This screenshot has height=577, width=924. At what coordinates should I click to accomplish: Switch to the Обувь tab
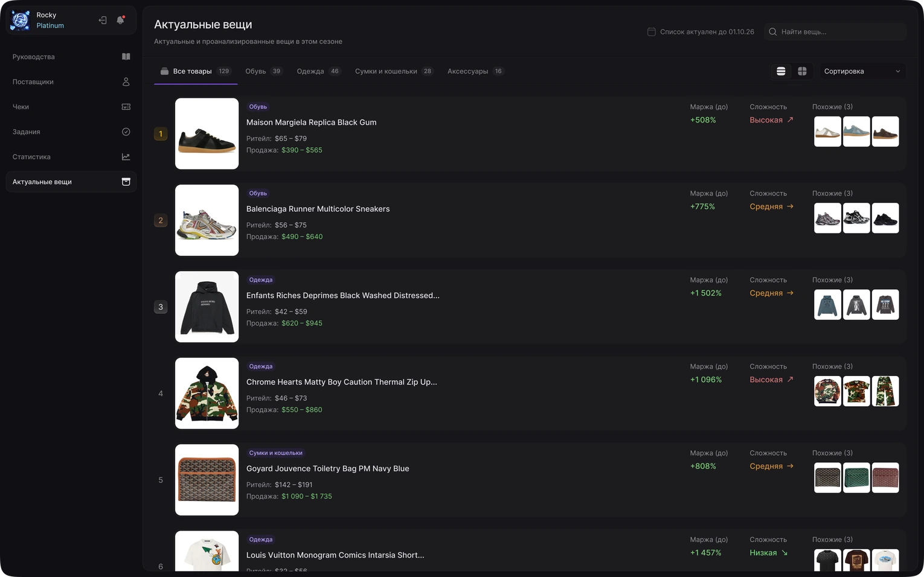tap(263, 71)
